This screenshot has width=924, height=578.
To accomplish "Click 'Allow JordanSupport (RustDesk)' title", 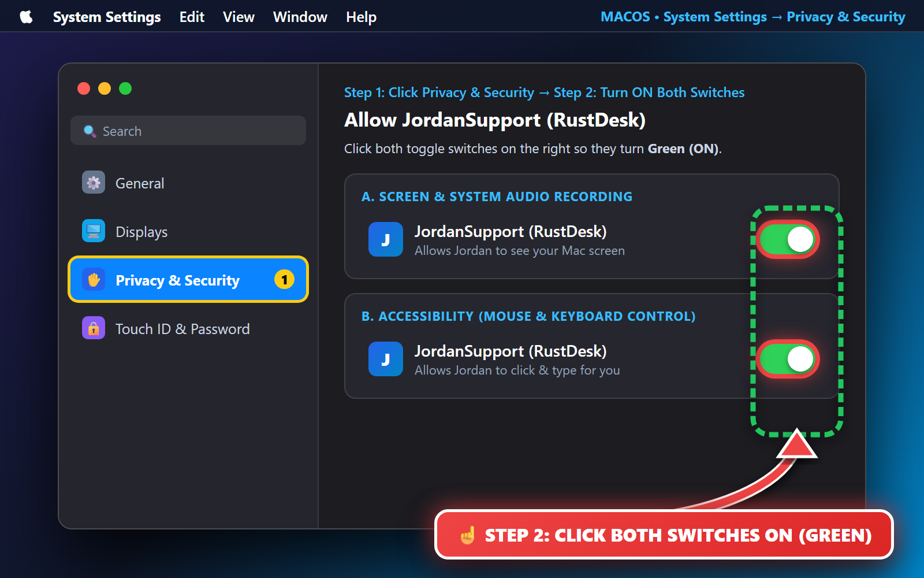I will pyautogui.click(x=495, y=120).
